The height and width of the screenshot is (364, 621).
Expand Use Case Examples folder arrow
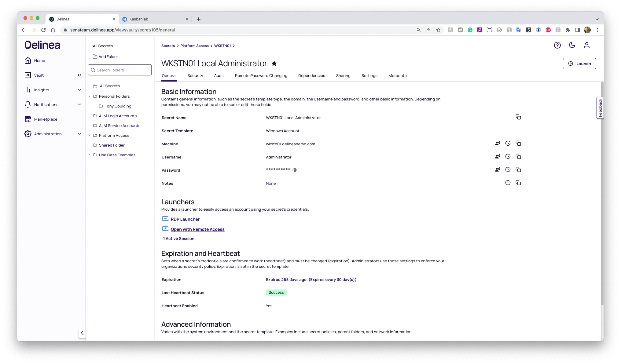click(x=89, y=155)
